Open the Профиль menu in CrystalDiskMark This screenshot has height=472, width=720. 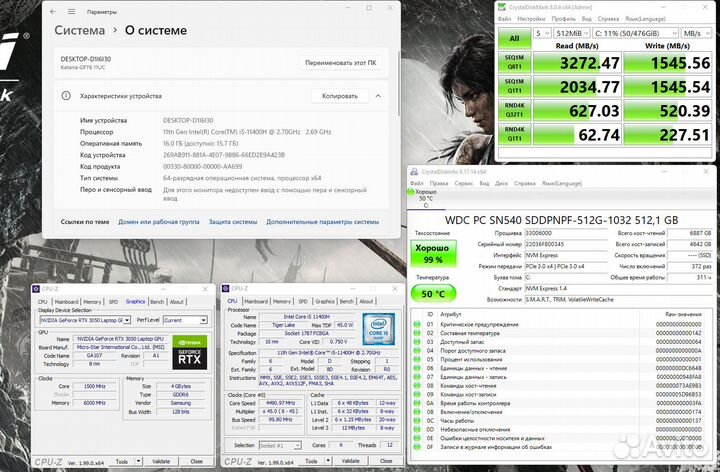(563, 19)
